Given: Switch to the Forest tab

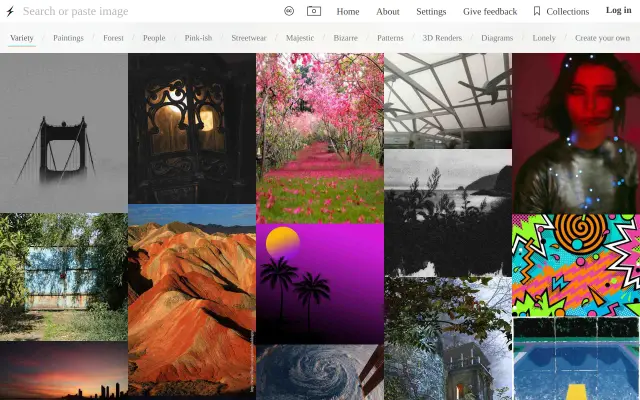Looking at the screenshot, I should click(x=113, y=38).
